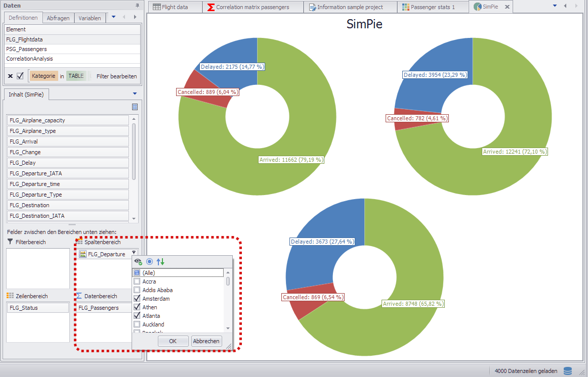
Task: Click the database icon in status bar
Action: point(568,371)
